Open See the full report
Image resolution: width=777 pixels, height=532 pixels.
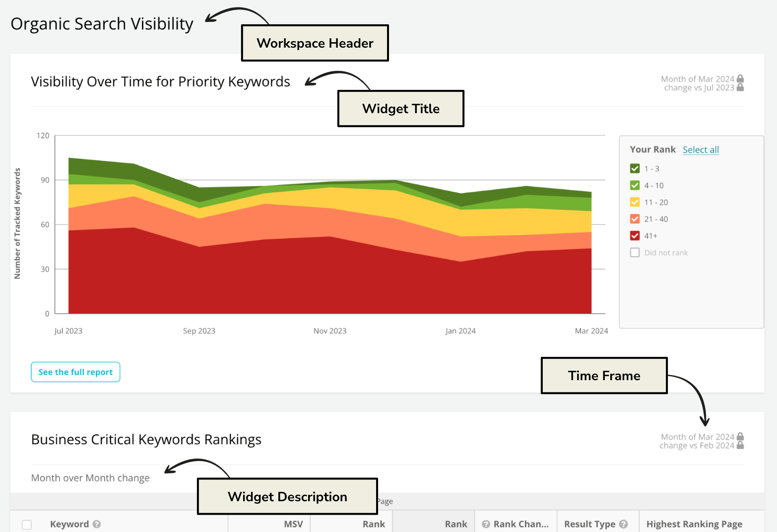tap(75, 372)
